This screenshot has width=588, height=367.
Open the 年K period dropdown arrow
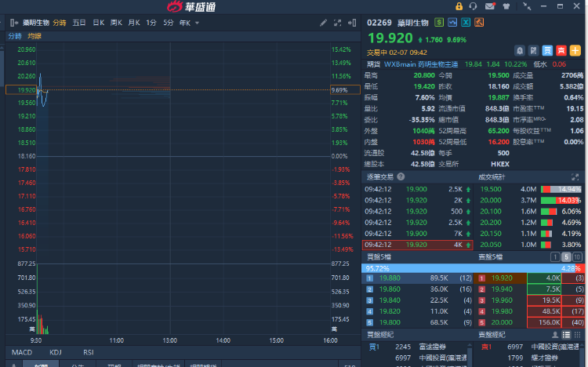198,23
